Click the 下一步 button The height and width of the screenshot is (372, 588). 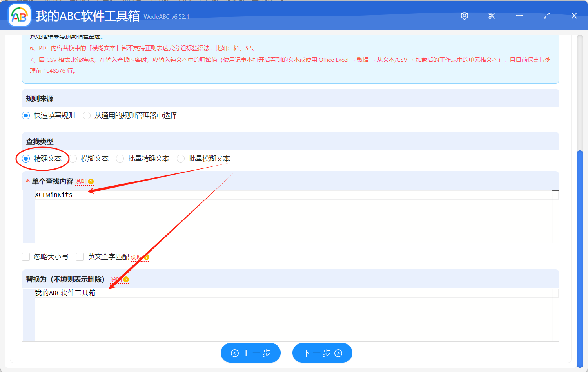pos(322,353)
